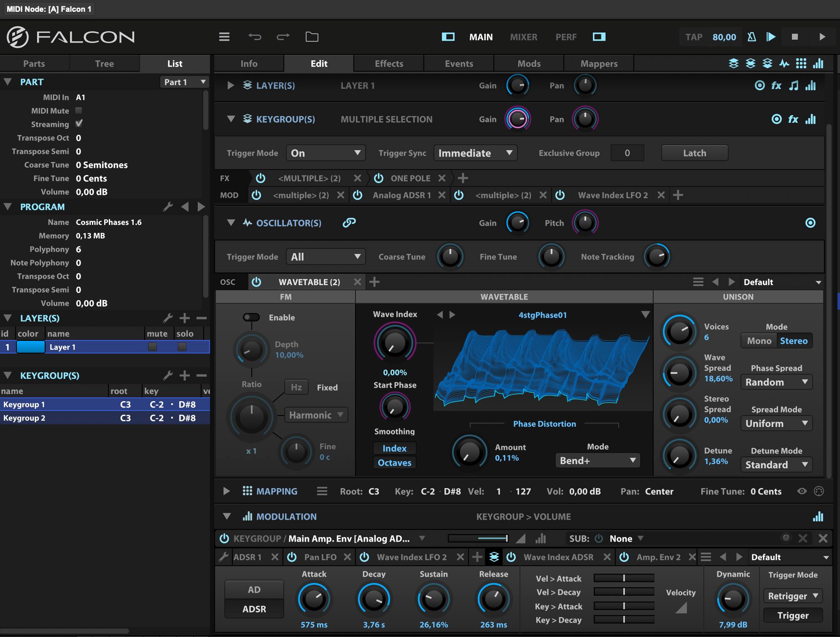
Task: Toggle the metronome icon
Action: coord(752,37)
